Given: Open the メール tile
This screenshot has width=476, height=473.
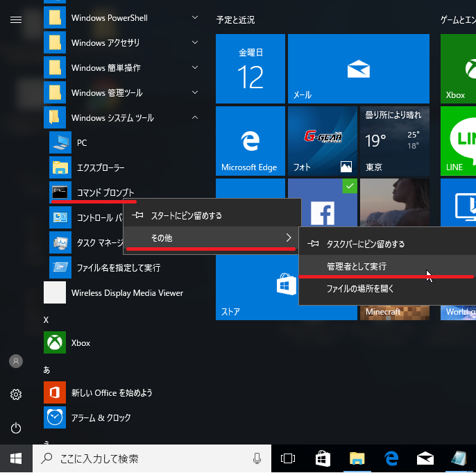Looking at the screenshot, I should coord(359,69).
